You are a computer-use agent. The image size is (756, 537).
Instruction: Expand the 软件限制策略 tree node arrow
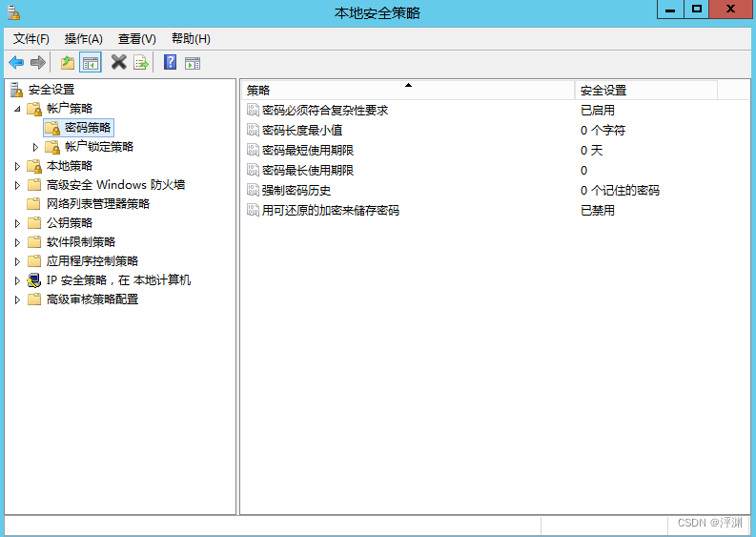click(17, 242)
